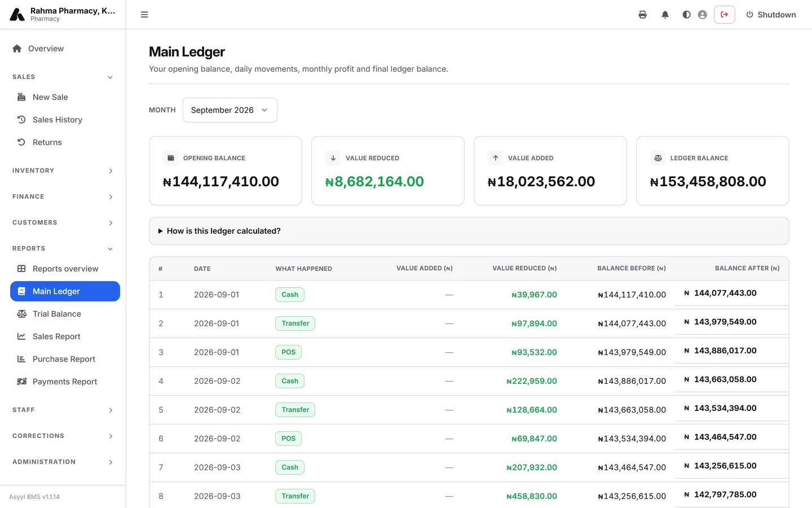Click the Main Ledger book icon
Viewport: 812px width, 508px height.
[21, 291]
